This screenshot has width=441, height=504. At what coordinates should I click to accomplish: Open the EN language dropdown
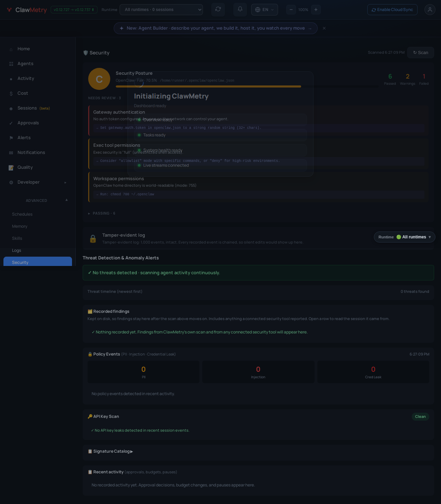[x=265, y=10]
